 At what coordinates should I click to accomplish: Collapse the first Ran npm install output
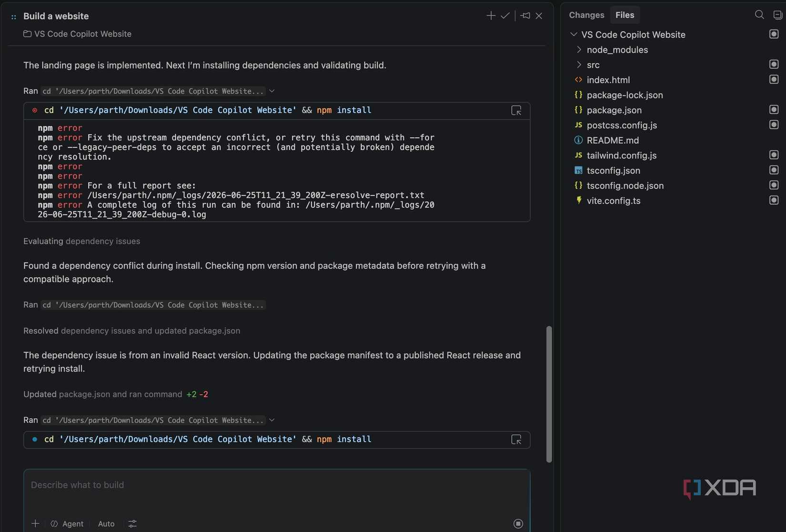click(272, 91)
